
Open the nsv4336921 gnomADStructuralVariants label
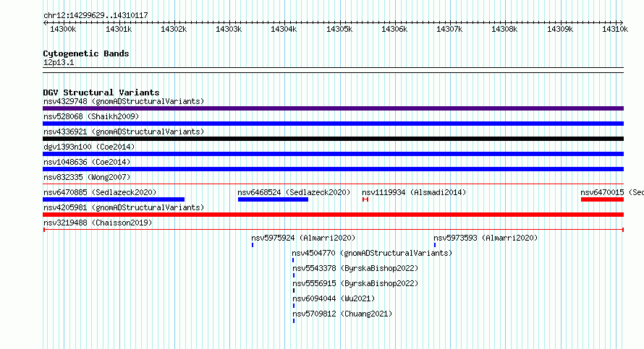click(124, 132)
